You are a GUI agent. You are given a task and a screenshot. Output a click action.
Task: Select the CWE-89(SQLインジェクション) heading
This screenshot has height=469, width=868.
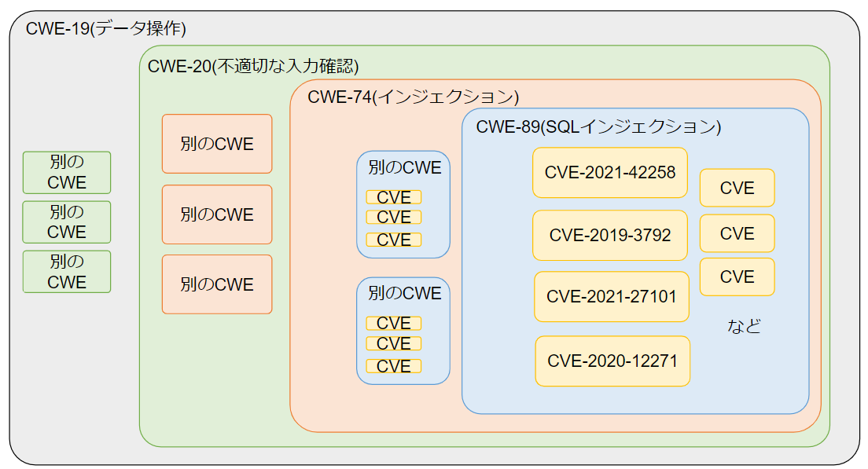[x=598, y=126]
